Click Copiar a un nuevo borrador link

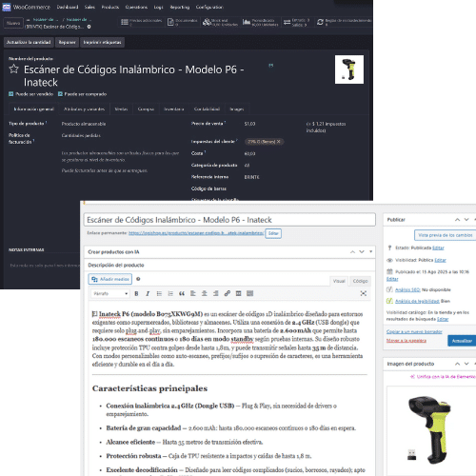(414, 331)
